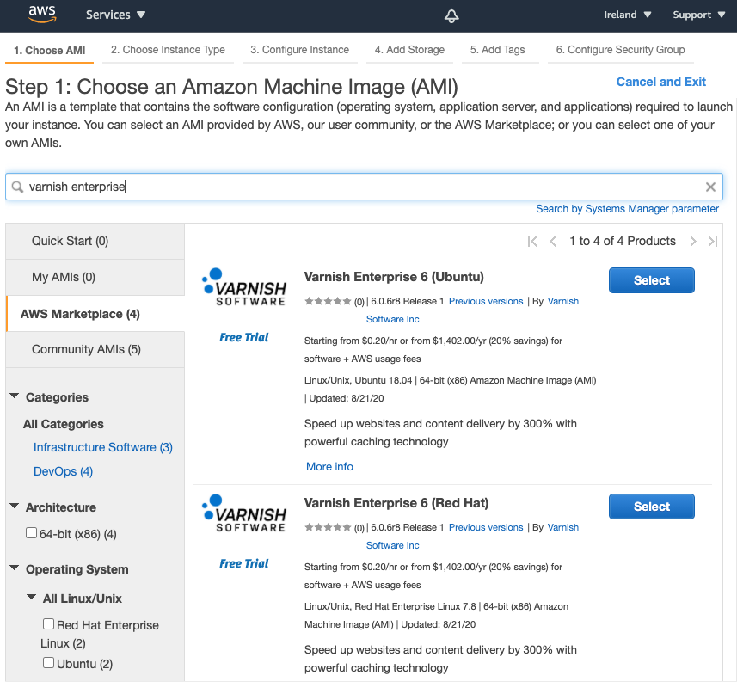
Task: Open the notifications bell
Action: 451,15
